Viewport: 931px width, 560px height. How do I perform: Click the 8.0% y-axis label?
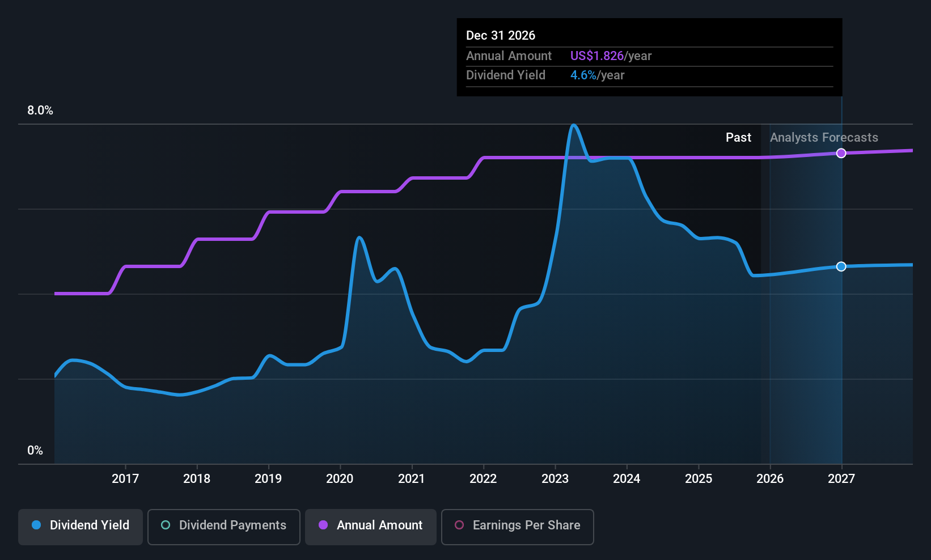click(40, 111)
